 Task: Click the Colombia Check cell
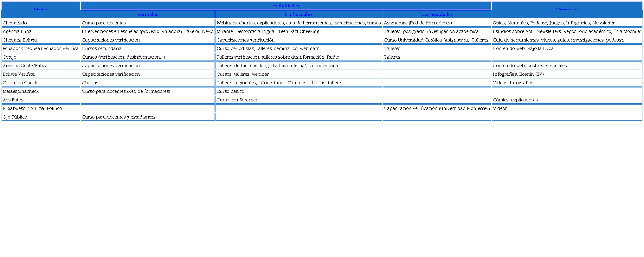pyautogui.click(x=41, y=83)
